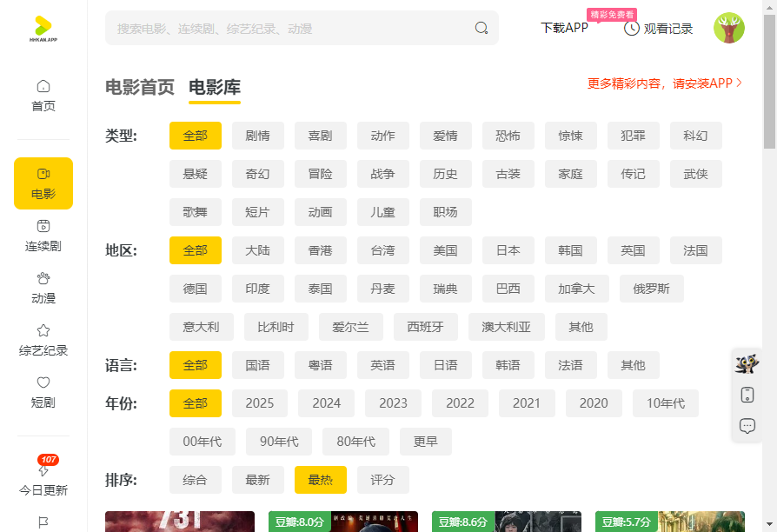This screenshot has height=532, width=777.
Task: Select 动作 genre filter
Action: click(x=383, y=136)
